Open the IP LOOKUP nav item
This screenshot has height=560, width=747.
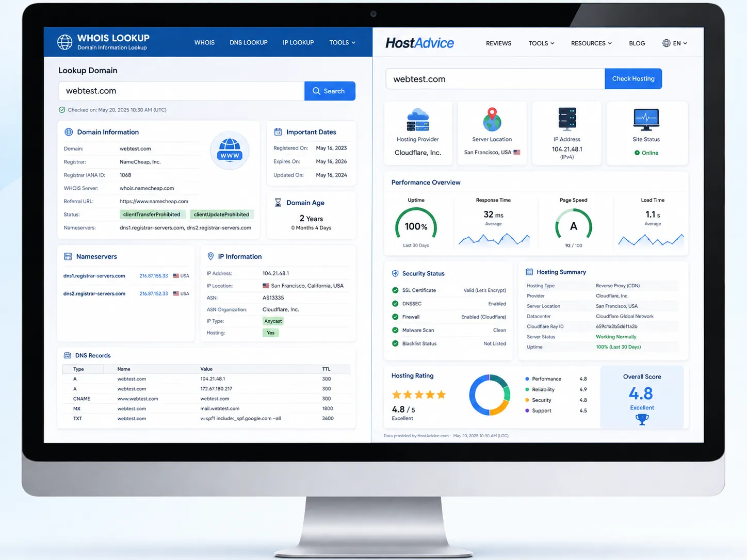click(x=298, y=42)
